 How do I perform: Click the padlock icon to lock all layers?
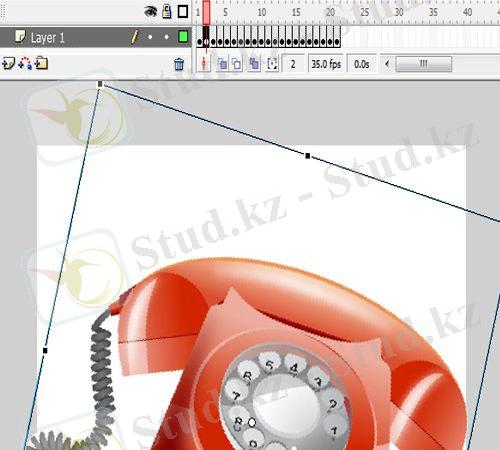coord(167,12)
